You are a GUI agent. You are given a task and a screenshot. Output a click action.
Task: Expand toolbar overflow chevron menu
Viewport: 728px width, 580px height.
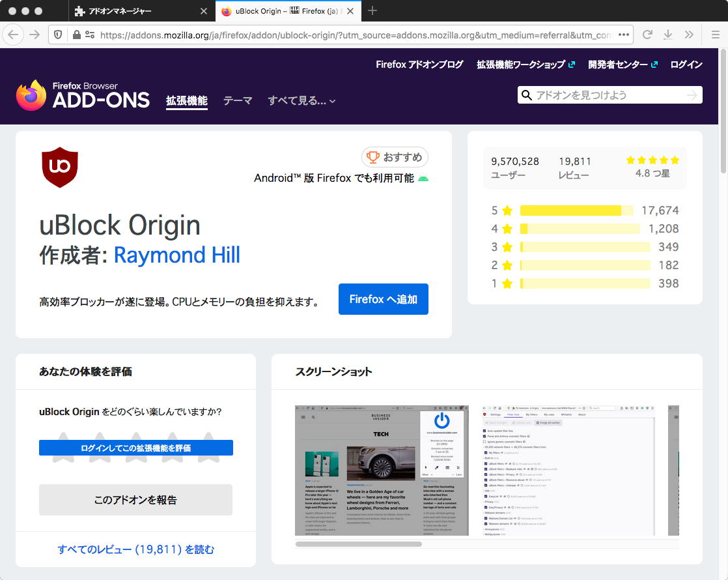[689, 35]
